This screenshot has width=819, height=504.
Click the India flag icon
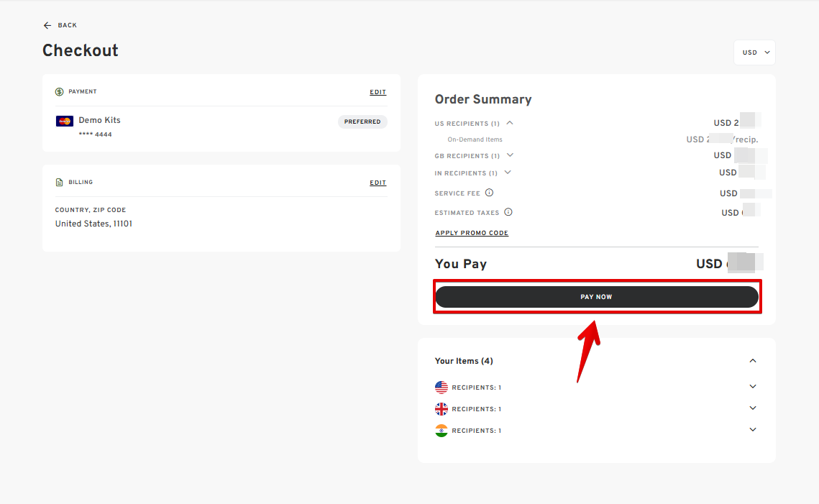(x=441, y=431)
